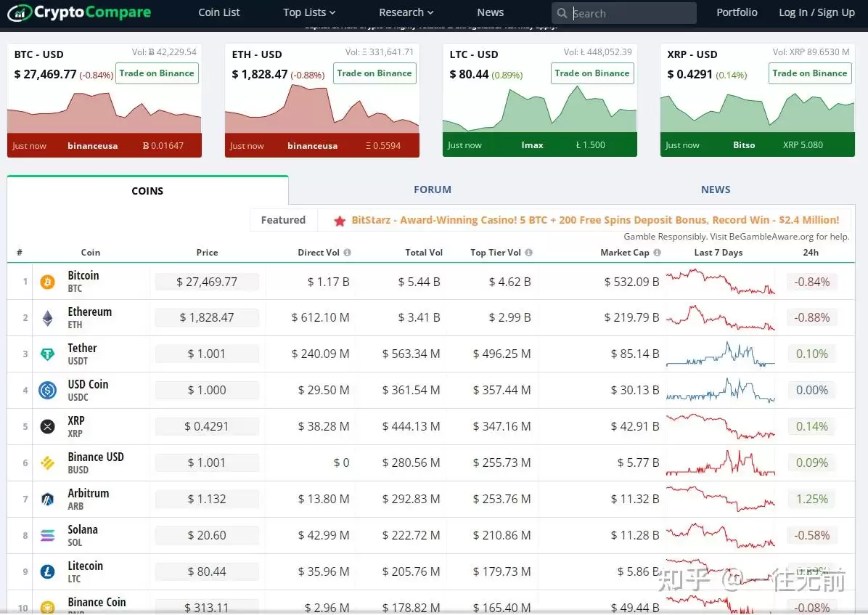Click the Search input field
Screen dimensions: 868x615
tap(631, 13)
